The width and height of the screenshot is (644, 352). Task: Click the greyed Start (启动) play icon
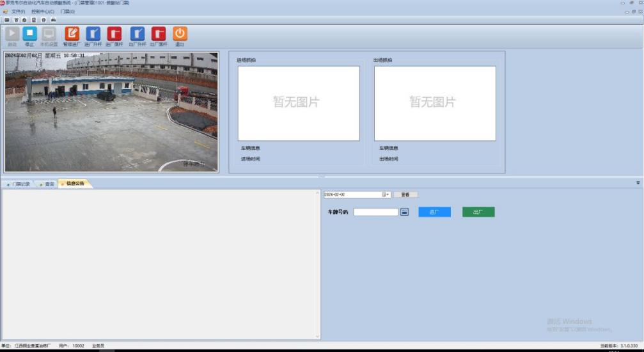(x=12, y=34)
